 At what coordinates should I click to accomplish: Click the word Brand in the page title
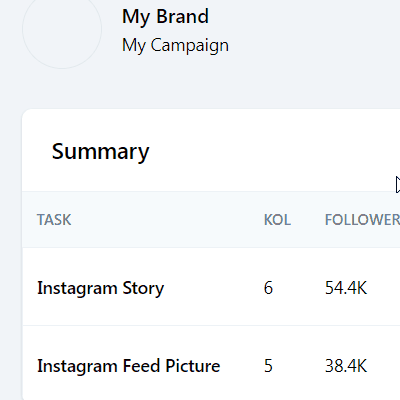click(x=183, y=16)
